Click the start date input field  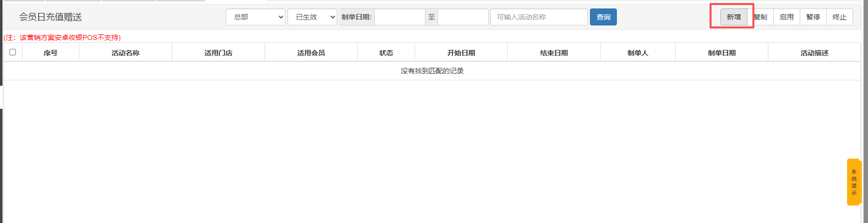(x=400, y=17)
